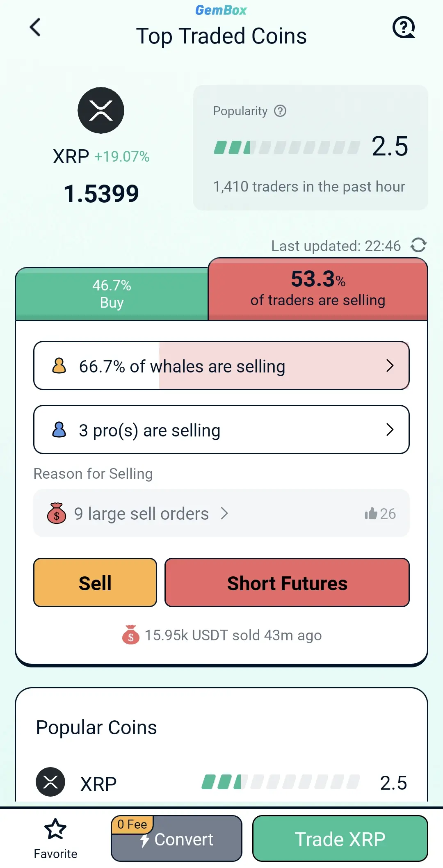Add XRP to Favorites
The width and height of the screenshot is (443, 868).
click(x=55, y=838)
